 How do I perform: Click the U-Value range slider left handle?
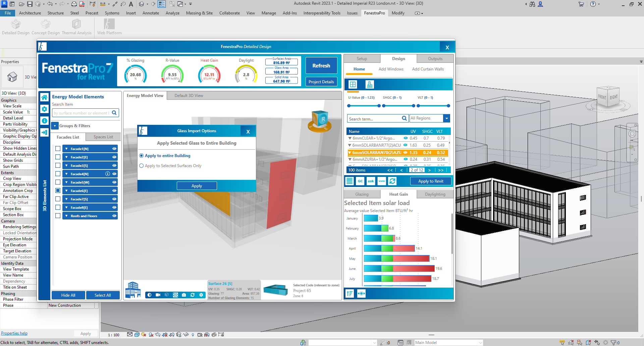(x=349, y=106)
